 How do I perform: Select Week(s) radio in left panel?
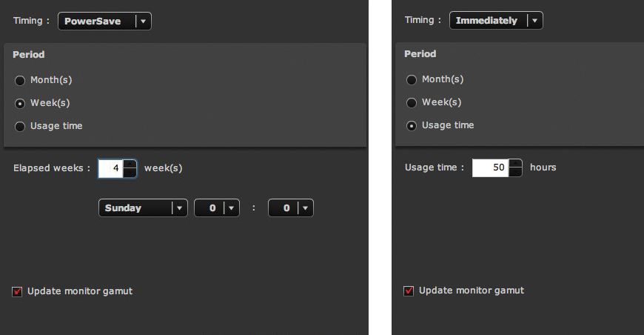[20, 103]
